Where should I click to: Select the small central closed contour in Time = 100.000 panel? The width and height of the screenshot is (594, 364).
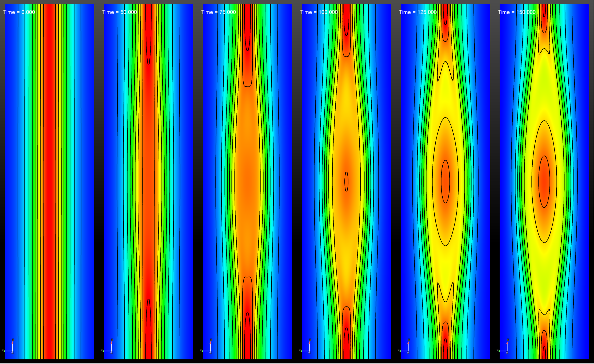click(346, 182)
